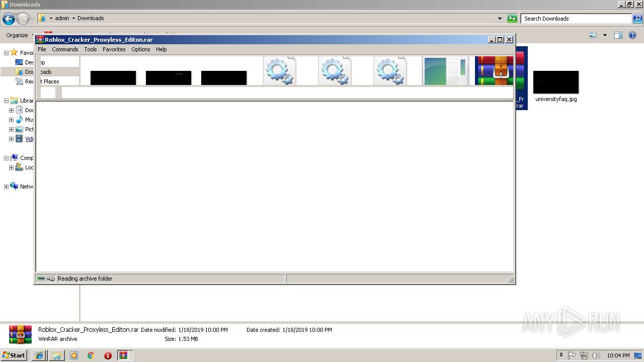Open the File menu in WinRAR
644x362 pixels.
pos(42,49)
